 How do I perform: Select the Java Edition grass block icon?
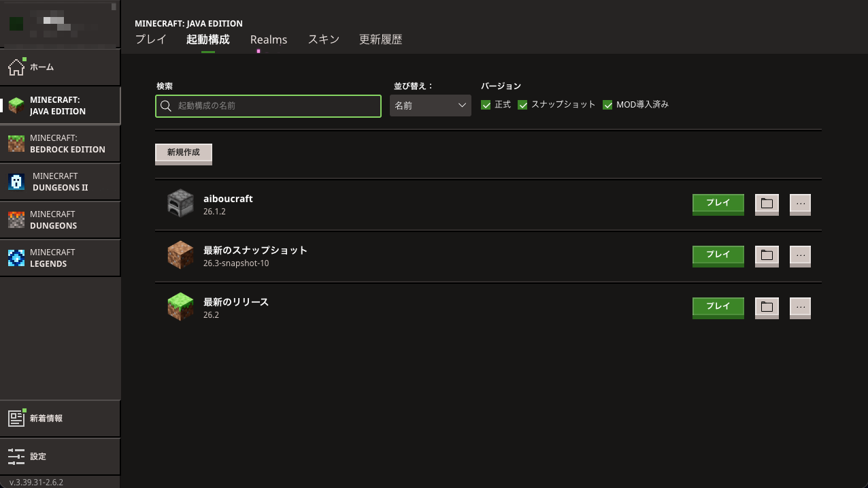coord(16,105)
